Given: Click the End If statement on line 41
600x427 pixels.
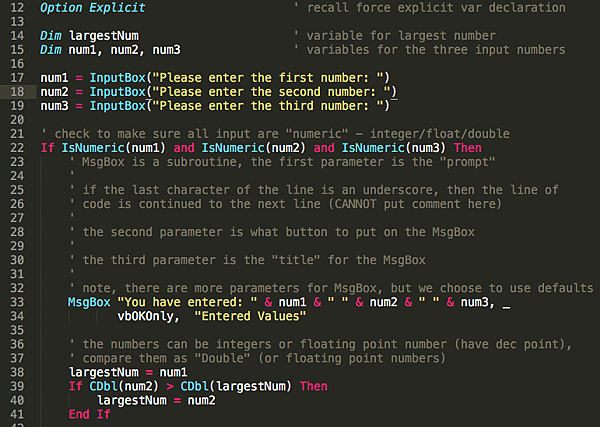Looking at the screenshot, I should tap(90, 414).
